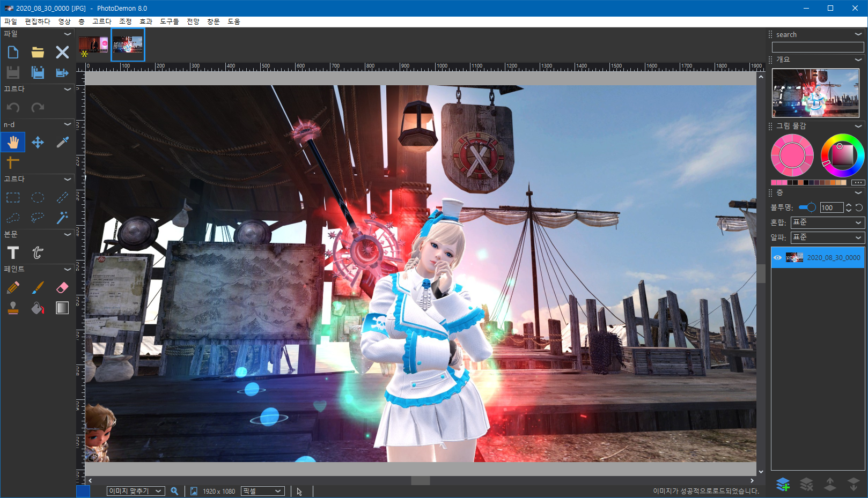This screenshot has width=868, height=498.
Task: Open the 효과 menu
Action: click(x=146, y=21)
